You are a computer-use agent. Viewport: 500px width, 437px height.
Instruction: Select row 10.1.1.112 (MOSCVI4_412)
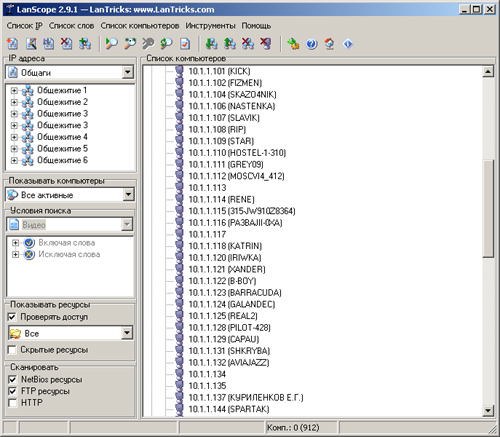tap(236, 176)
